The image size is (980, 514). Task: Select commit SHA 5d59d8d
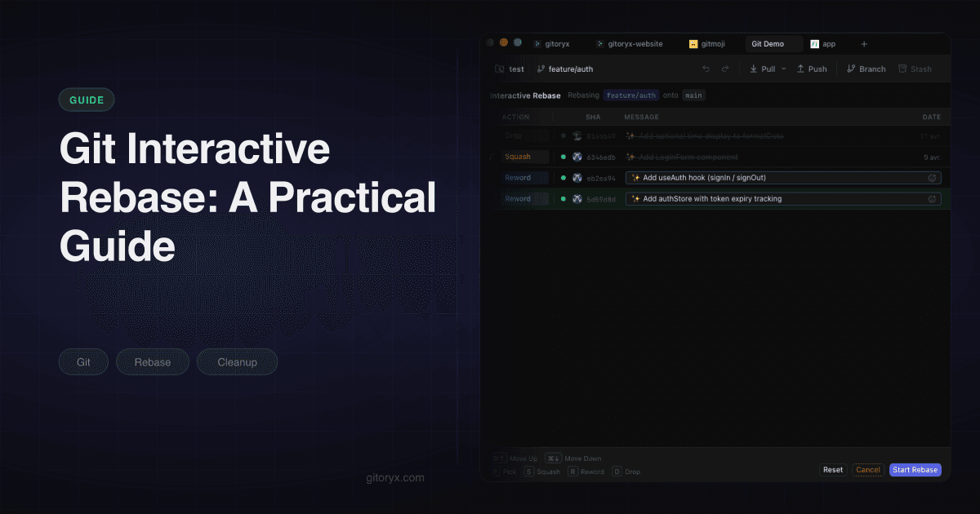[601, 199]
